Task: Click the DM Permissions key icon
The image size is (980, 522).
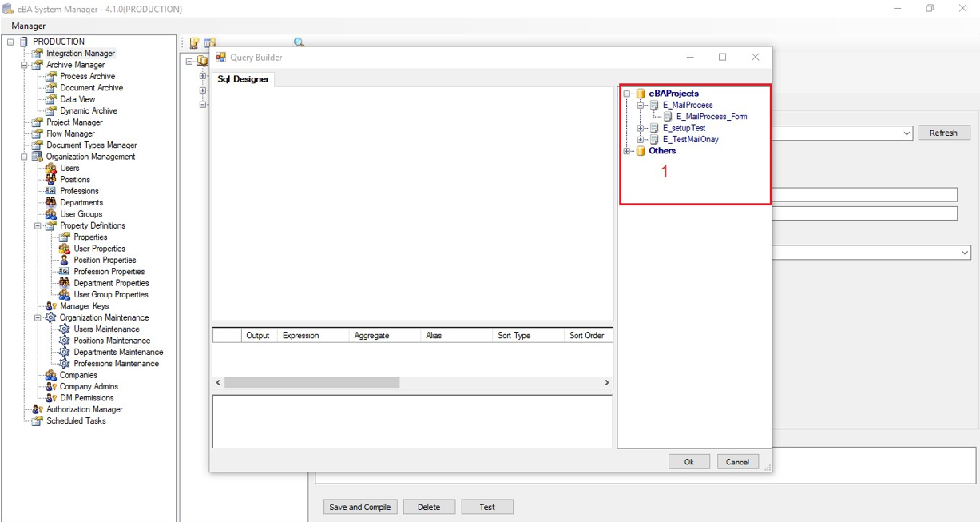Action: (50, 398)
